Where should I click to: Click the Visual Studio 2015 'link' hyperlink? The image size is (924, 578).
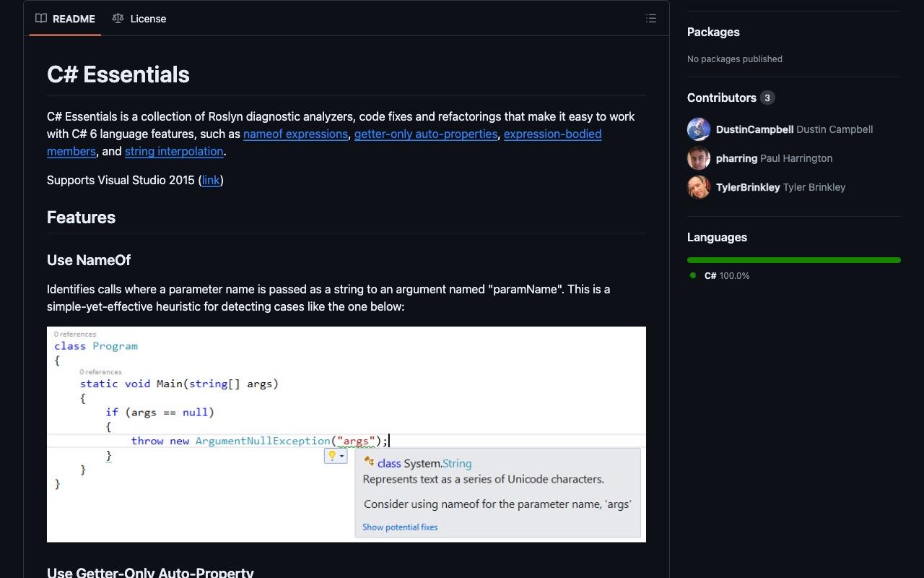[x=211, y=180]
